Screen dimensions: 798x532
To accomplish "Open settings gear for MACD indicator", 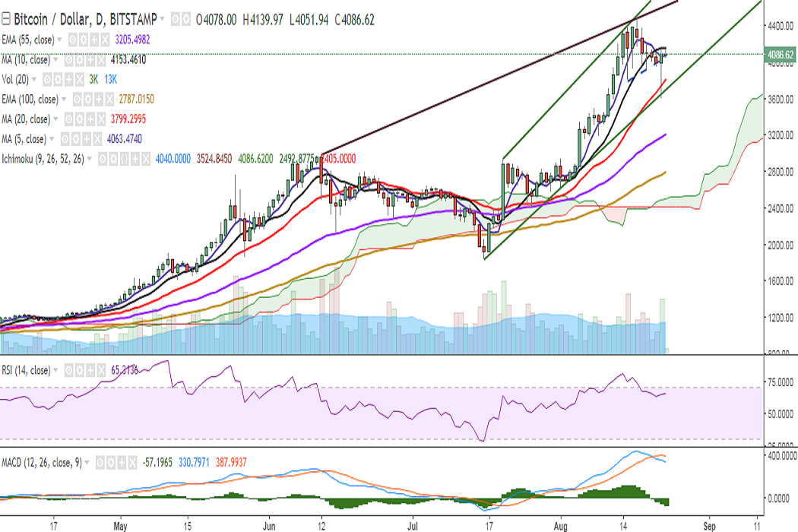I will 111,463.
